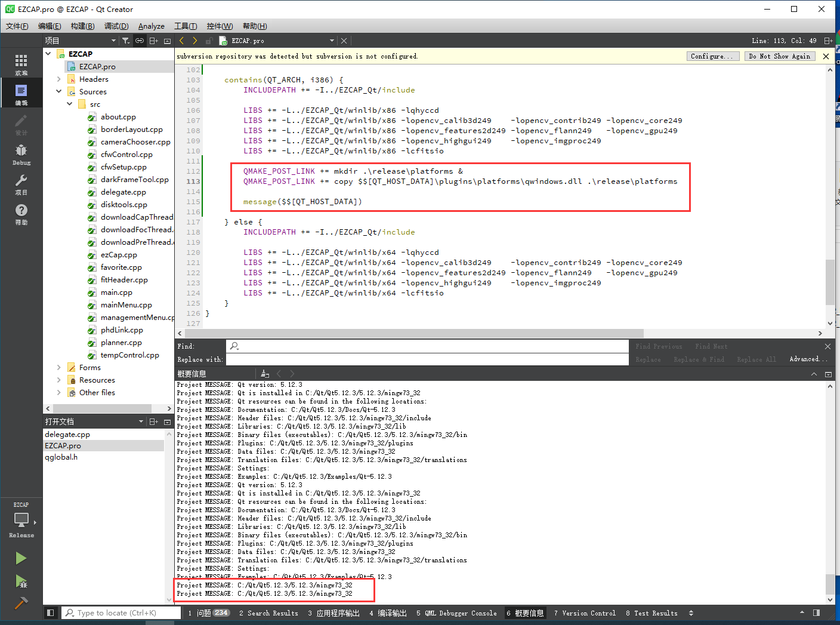
Task: Close the EZCAP.pro document tab
Action: 344,41
